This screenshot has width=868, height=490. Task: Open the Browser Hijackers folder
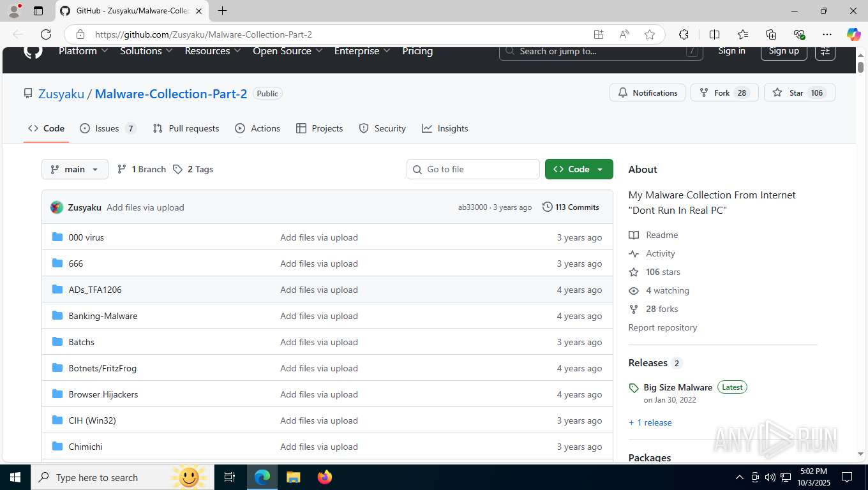pos(103,394)
